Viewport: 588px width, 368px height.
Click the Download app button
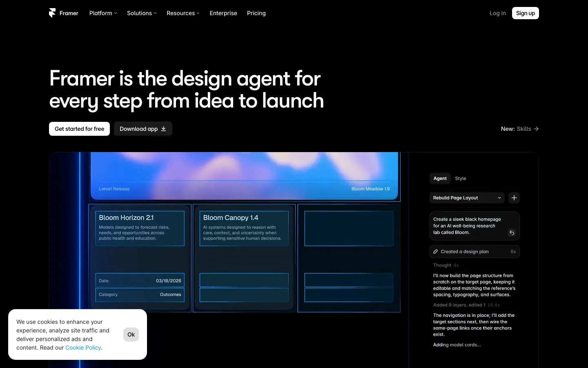click(143, 129)
